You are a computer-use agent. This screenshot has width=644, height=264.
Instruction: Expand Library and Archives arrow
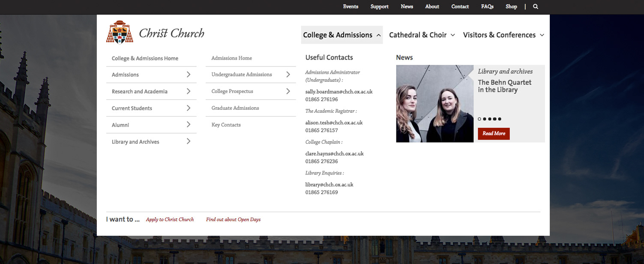point(189,141)
